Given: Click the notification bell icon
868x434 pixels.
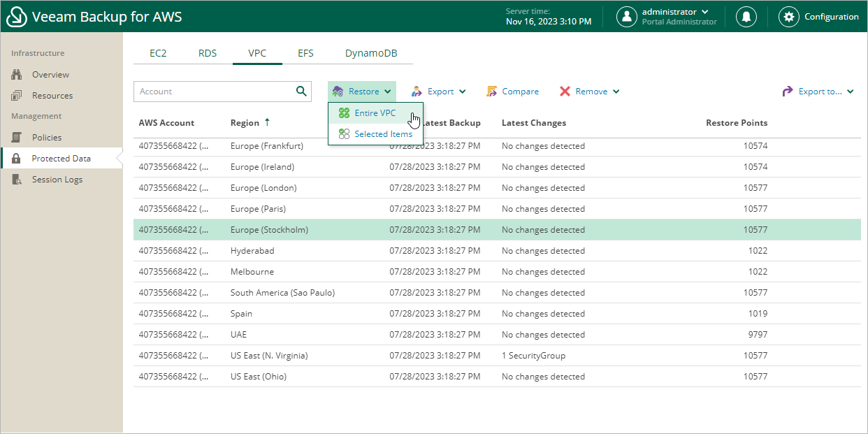Looking at the screenshot, I should pos(746,17).
